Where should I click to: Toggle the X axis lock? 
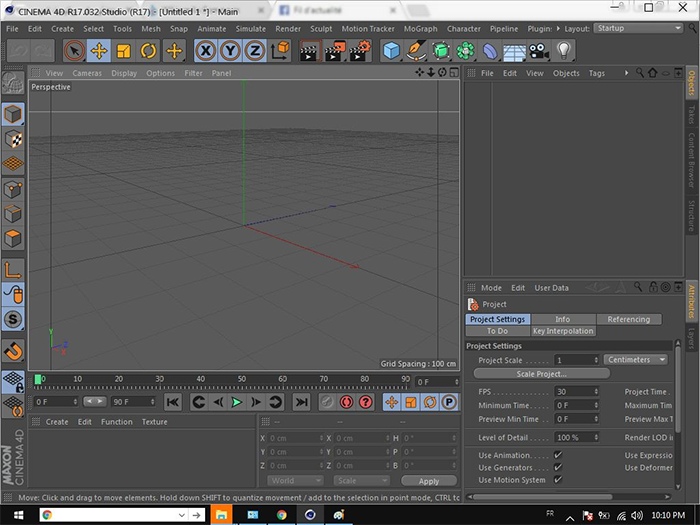(206, 51)
